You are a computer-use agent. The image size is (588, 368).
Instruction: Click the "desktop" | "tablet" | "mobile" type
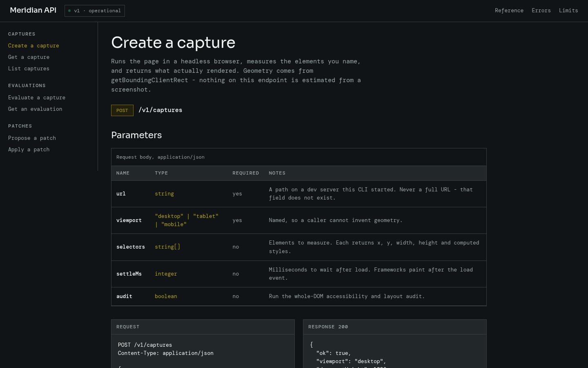[x=187, y=220]
